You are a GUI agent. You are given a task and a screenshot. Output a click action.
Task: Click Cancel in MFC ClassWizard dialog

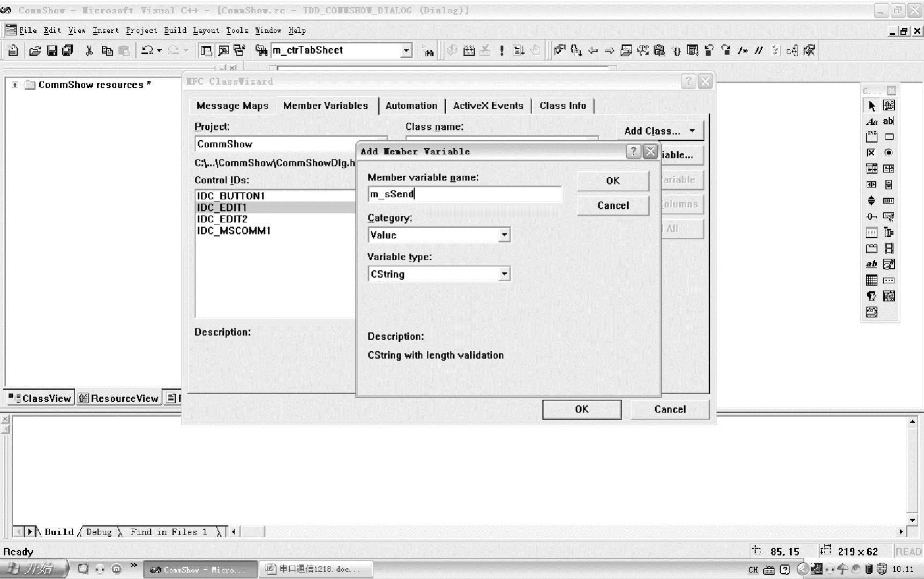pos(670,409)
